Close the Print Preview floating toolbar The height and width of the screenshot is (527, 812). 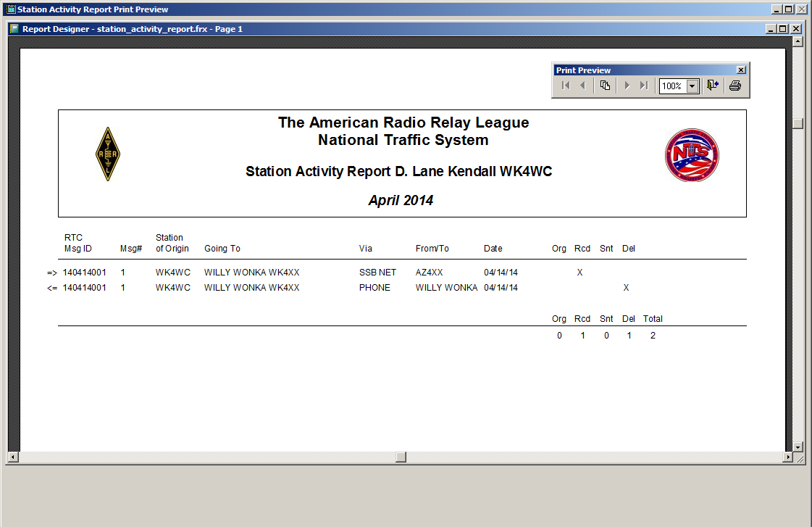coord(741,70)
